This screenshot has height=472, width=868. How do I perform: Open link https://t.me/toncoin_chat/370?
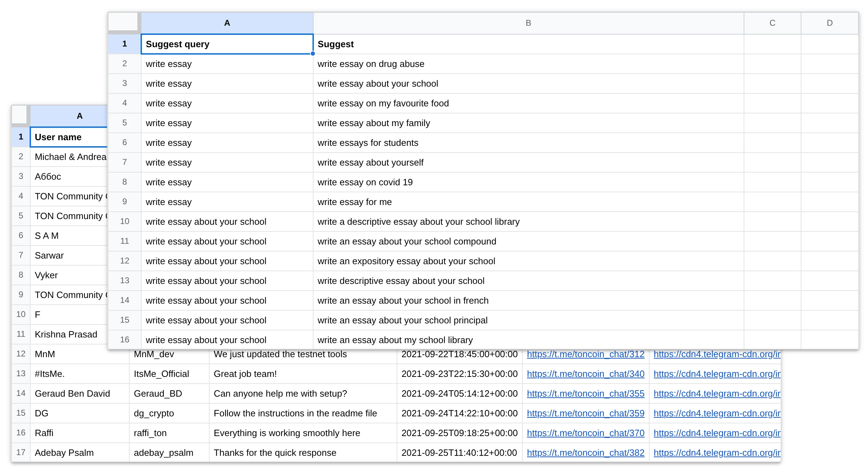(585, 433)
